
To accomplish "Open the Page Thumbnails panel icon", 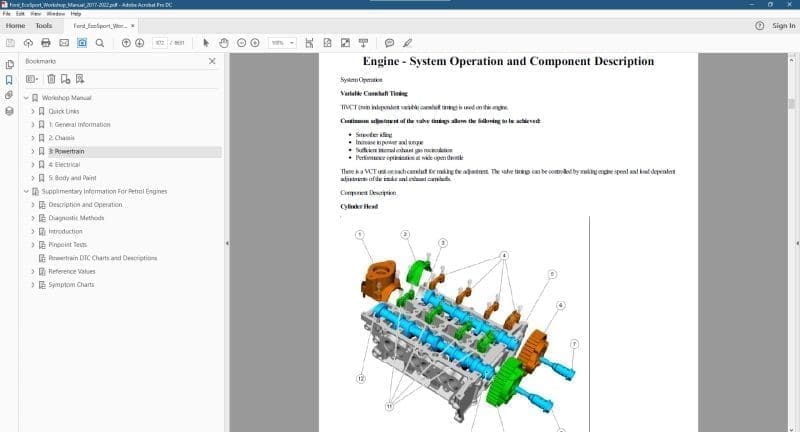I will (9, 64).
